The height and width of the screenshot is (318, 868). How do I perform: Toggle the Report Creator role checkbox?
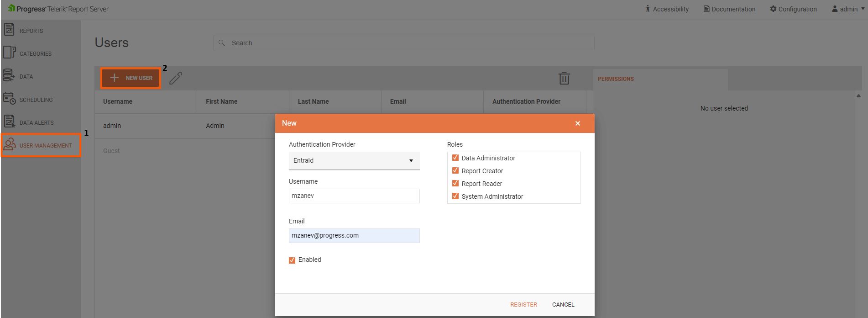pyautogui.click(x=455, y=170)
